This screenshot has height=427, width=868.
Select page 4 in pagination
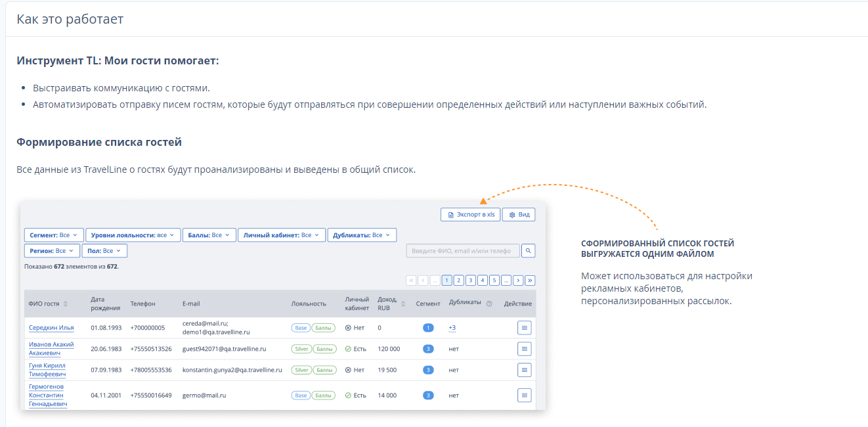(483, 281)
